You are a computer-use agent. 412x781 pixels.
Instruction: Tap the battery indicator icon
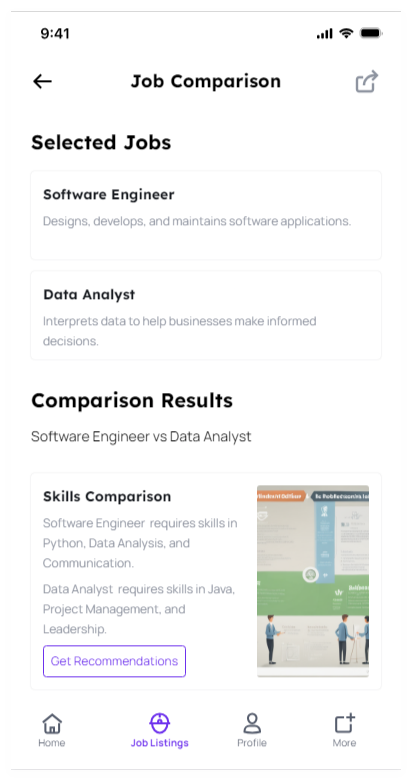pyautogui.click(x=371, y=33)
